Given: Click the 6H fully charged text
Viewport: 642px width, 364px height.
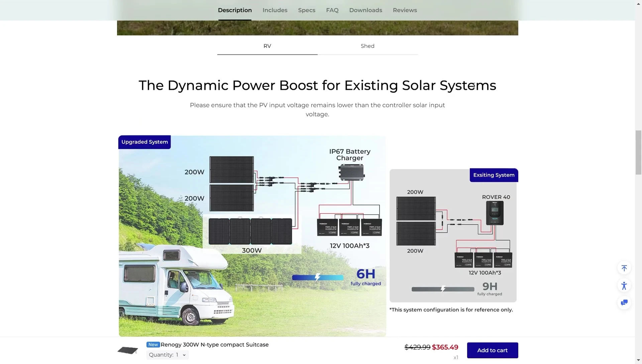Looking at the screenshot, I should pyautogui.click(x=366, y=277).
